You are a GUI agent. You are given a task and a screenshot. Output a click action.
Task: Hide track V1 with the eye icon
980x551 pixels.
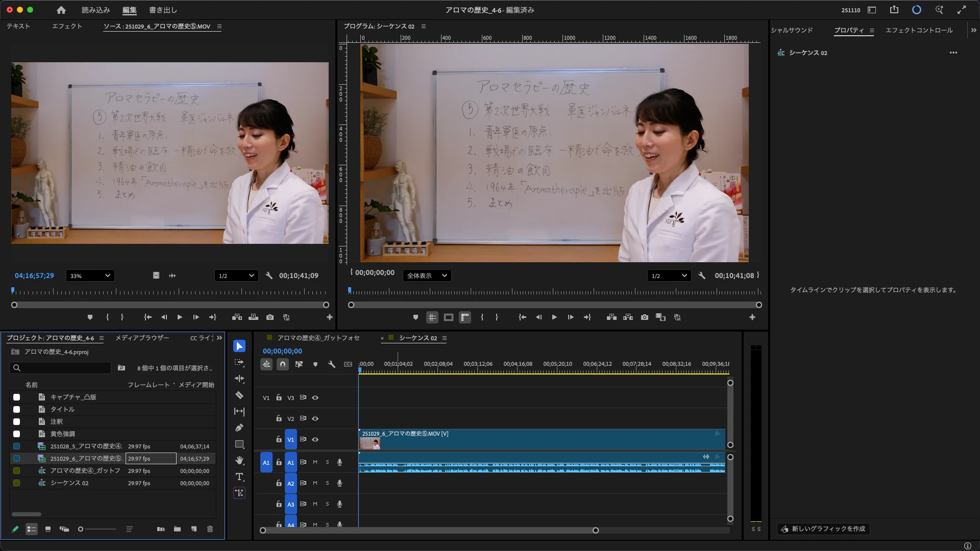click(315, 439)
